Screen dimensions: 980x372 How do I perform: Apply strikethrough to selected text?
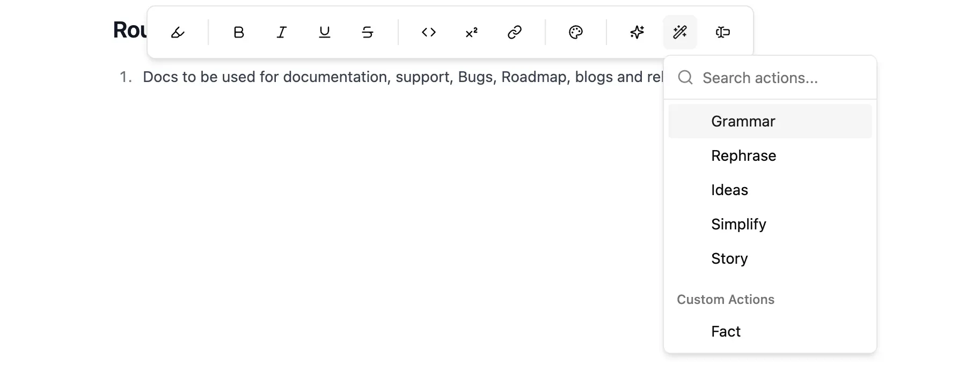pyautogui.click(x=368, y=33)
